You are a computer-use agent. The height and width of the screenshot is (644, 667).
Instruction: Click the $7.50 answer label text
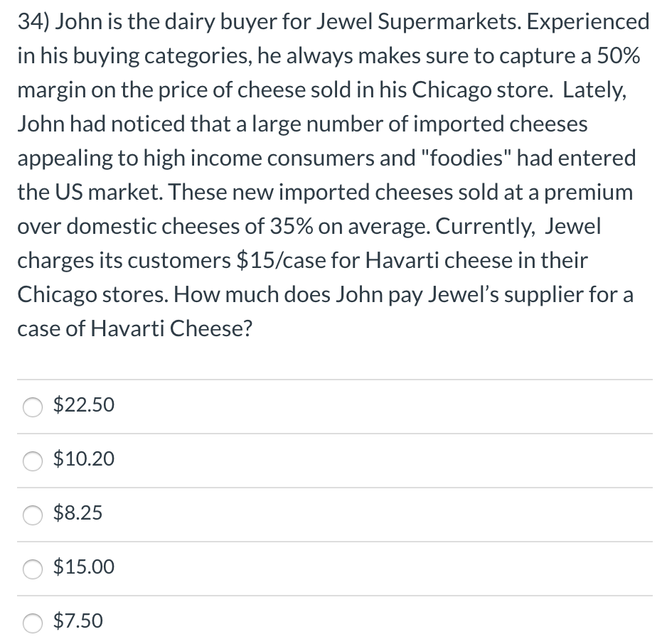[77, 621]
